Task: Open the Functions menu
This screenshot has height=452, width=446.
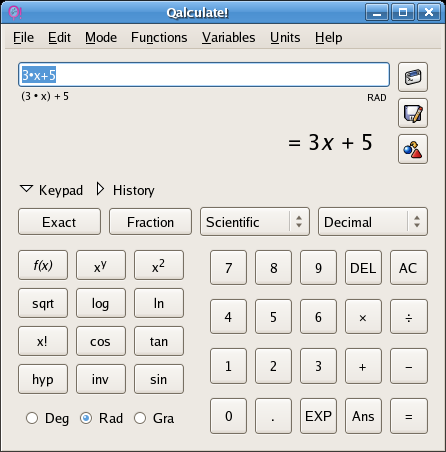Action: tap(159, 38)
